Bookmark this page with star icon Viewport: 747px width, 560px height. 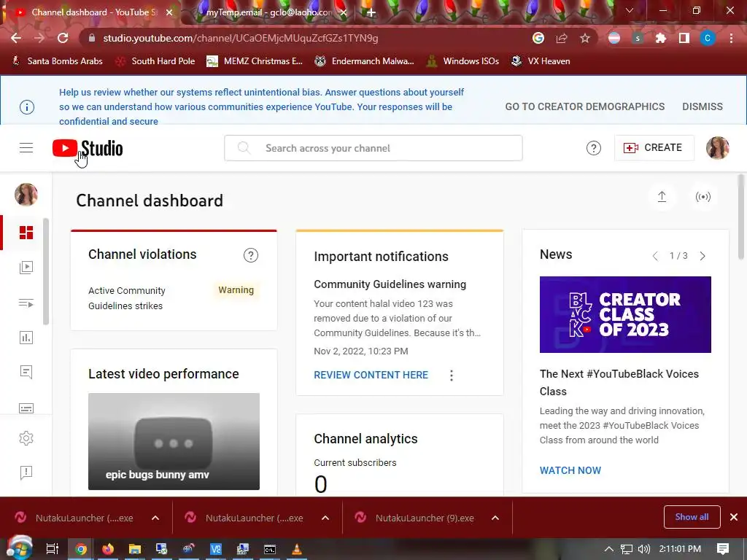585,38
